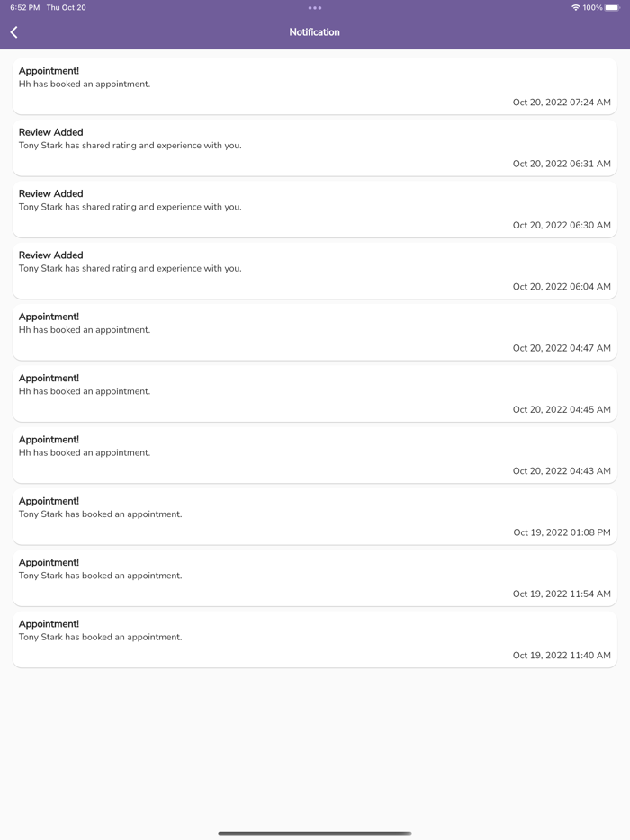Image resolution: width=630 pixels, height=840 pixels.
Task: Tap the home indicator bar
Action: (314, 833)
